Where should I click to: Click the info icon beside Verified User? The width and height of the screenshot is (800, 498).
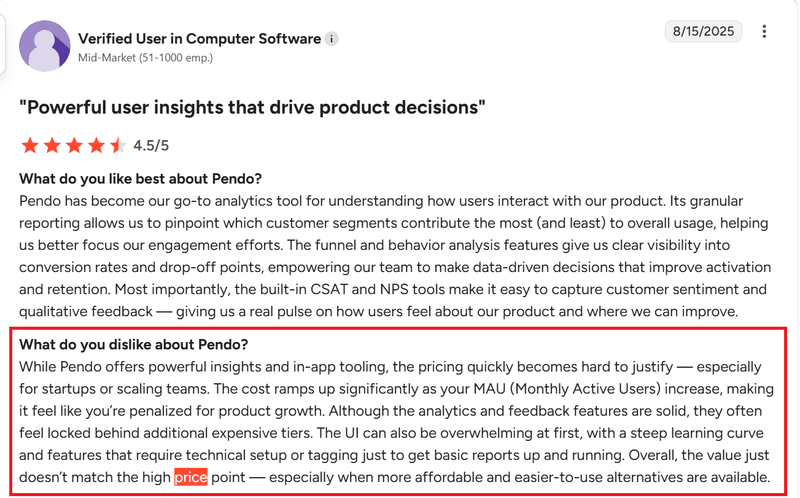click(332, 39)
